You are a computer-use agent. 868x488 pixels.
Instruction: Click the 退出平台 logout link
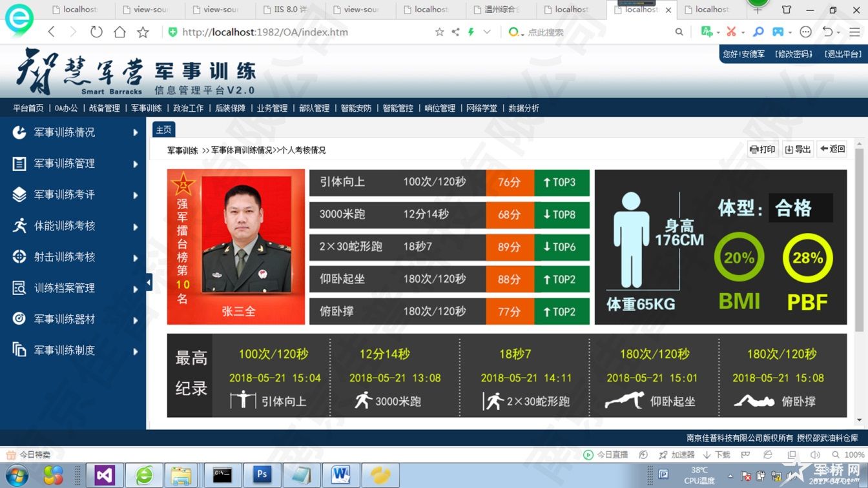842,54
